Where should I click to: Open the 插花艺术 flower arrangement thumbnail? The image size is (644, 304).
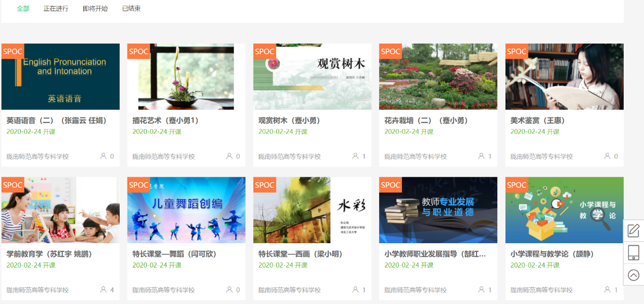coord(186,77)
